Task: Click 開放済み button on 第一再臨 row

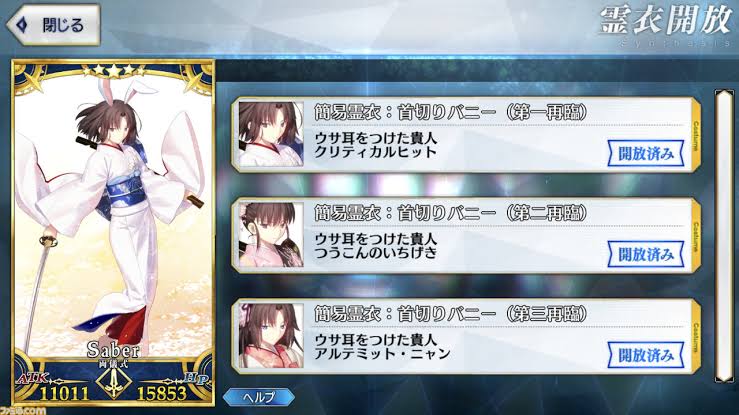Action: (x=646, y=153)
